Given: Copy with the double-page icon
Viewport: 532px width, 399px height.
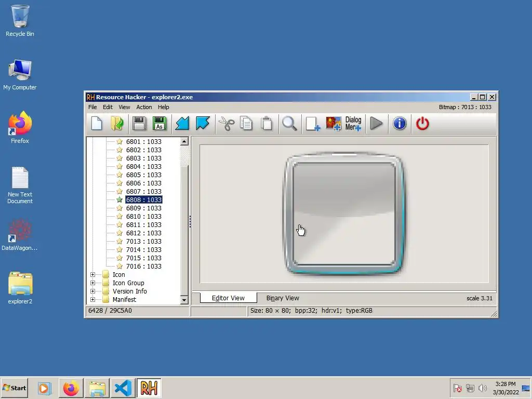Looking at the screenshot, I should point(246,124).
